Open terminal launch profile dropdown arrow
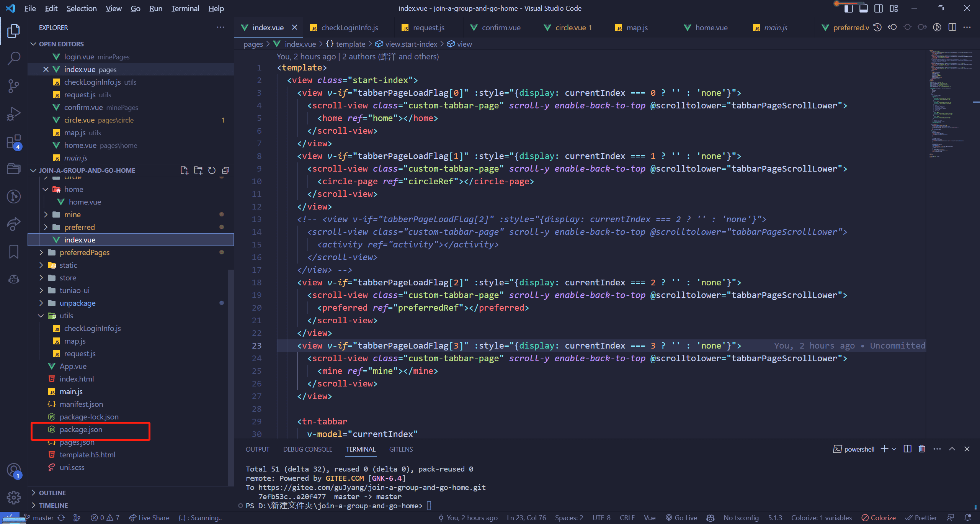The width and height of the screenshot is (980, 524). pos(894,449)
